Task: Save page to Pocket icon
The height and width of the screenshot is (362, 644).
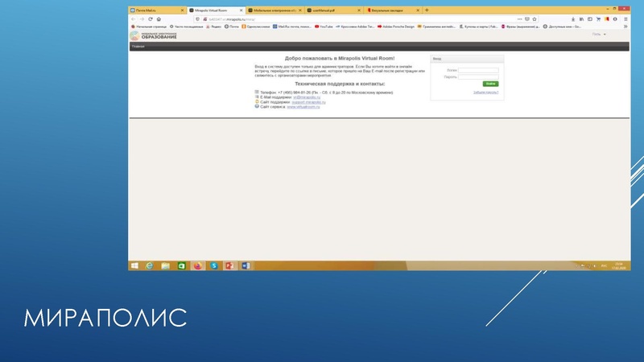Action: click(x=527, y=19)
